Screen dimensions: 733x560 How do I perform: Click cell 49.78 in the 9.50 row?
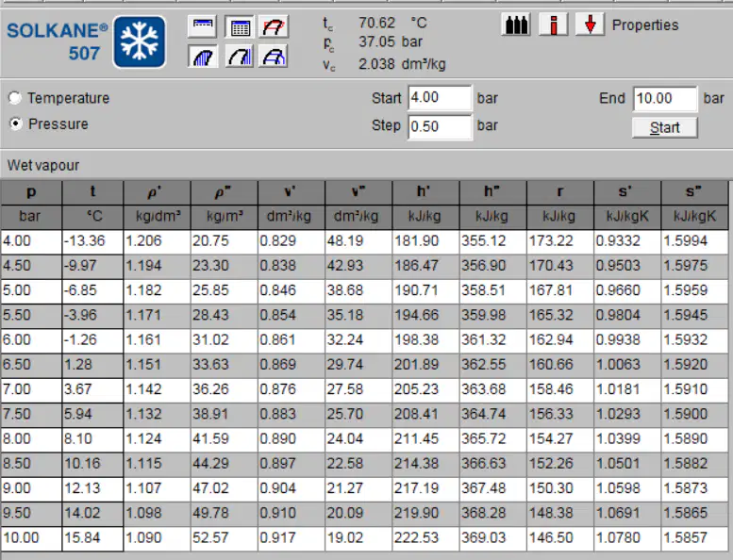click(224, 513)
